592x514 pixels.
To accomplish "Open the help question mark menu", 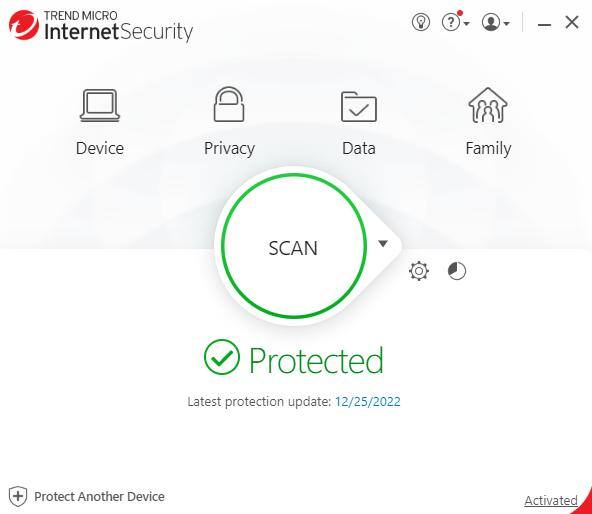I will 455,22.
